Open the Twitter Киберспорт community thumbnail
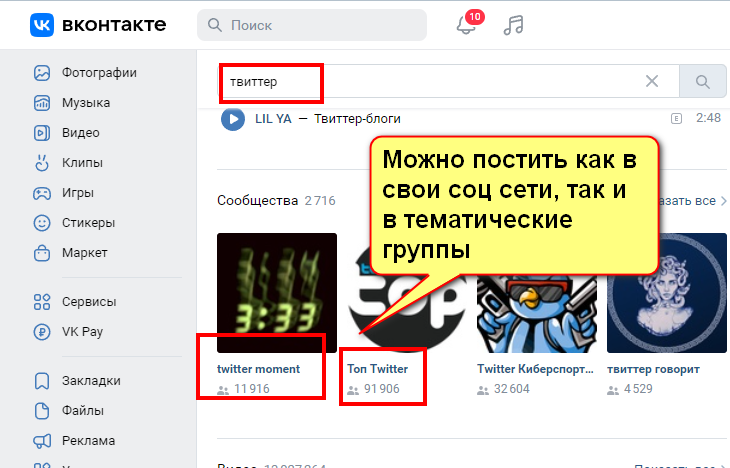 click(537, 313)
